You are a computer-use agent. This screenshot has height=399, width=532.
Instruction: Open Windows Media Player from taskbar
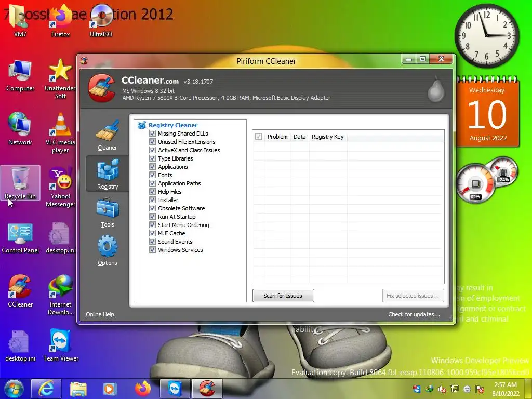tap(110, 389)
